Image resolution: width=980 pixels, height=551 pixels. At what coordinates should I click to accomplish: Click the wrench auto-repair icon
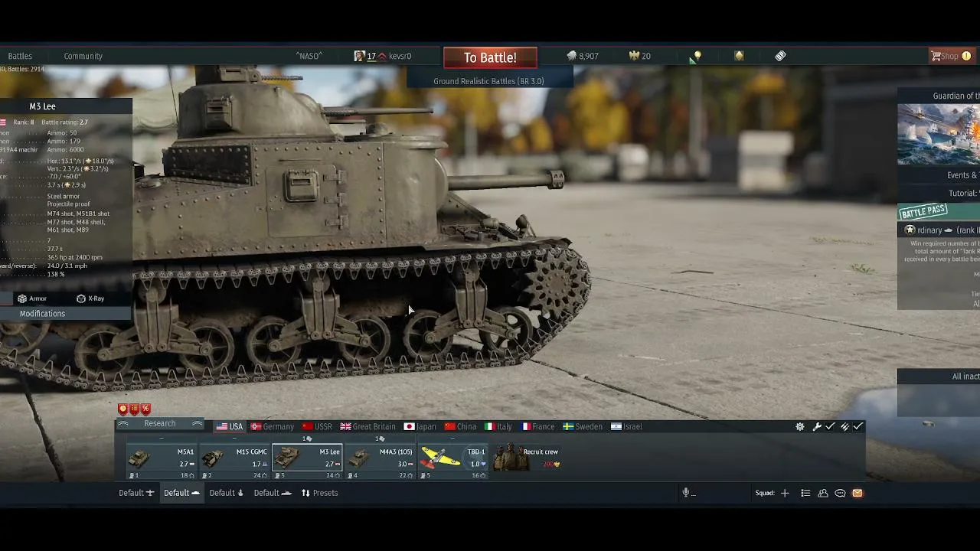point(817,426)
